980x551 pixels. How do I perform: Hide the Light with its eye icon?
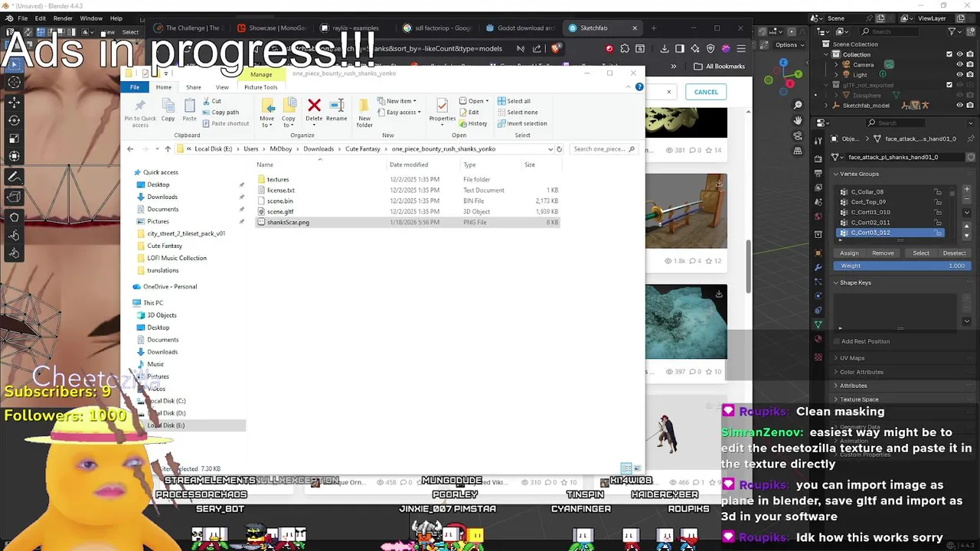tap(959, 75)
